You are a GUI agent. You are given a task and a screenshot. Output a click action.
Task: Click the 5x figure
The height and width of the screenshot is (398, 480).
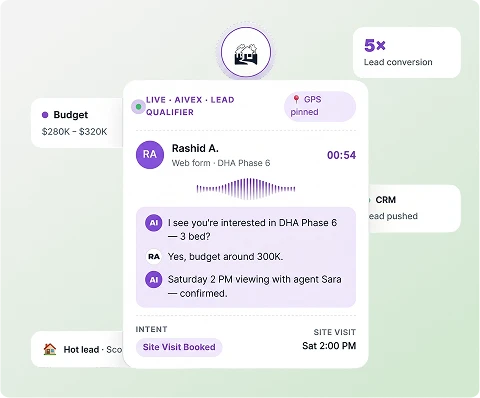click(x=375, y=45)
